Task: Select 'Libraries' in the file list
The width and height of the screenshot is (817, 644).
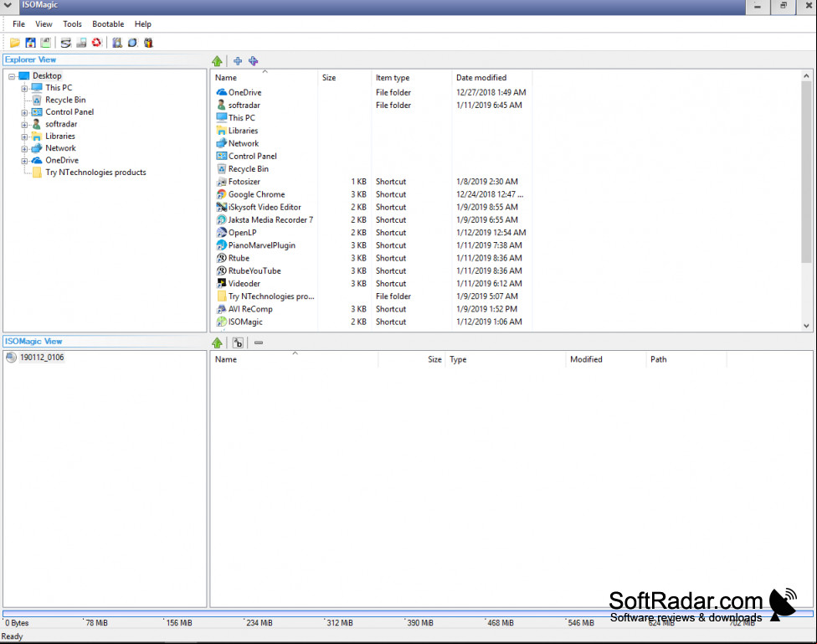Action: pos(371,131)
